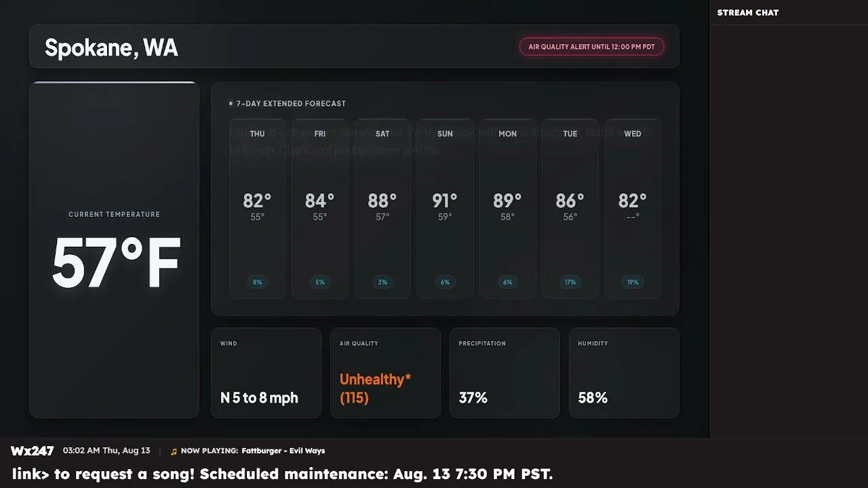Click the Wind card reading N 5 to 8 mph
Screen dimensions: 868x488
click(267, 373)
